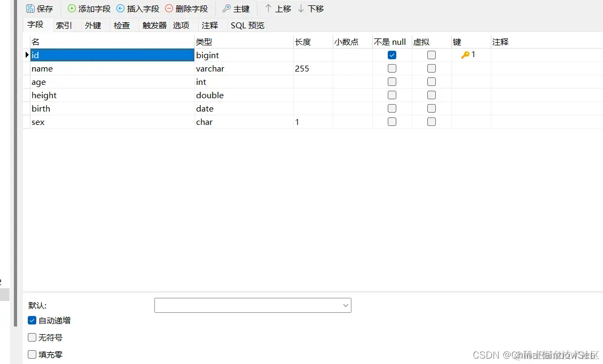
Task: Toggle the 虚拟 checkbox for the age field
Action: coord(431,82)
